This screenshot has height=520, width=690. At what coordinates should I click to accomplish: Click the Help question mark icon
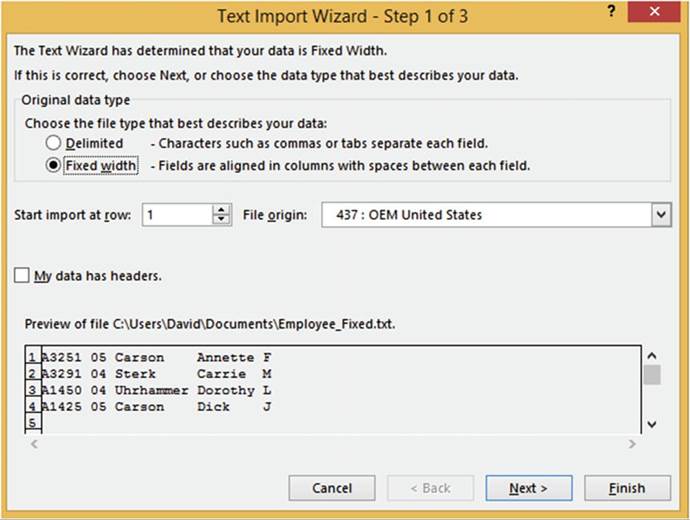(611, 12)
